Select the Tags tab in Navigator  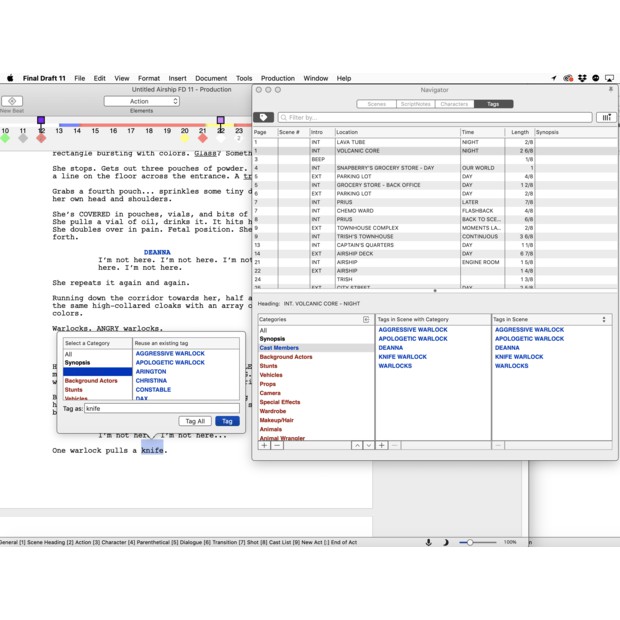[493, 104]
